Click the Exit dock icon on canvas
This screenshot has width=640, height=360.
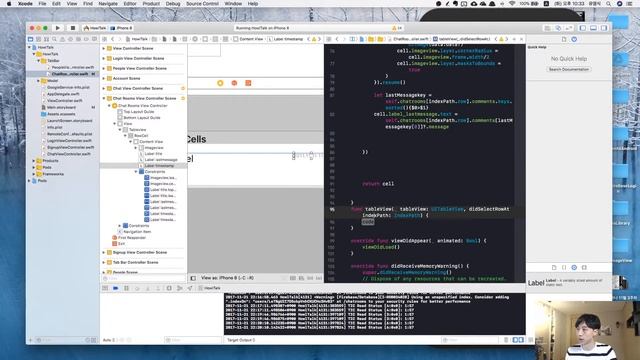click(248, 83)
